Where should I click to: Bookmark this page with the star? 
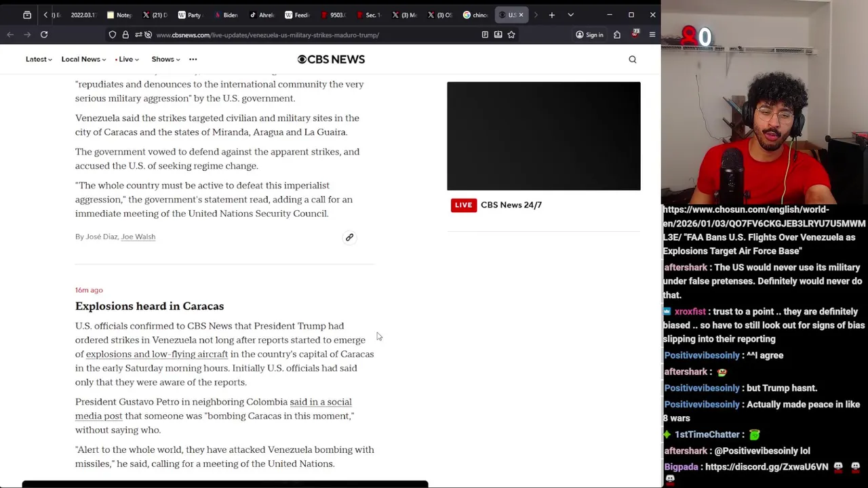511,35
